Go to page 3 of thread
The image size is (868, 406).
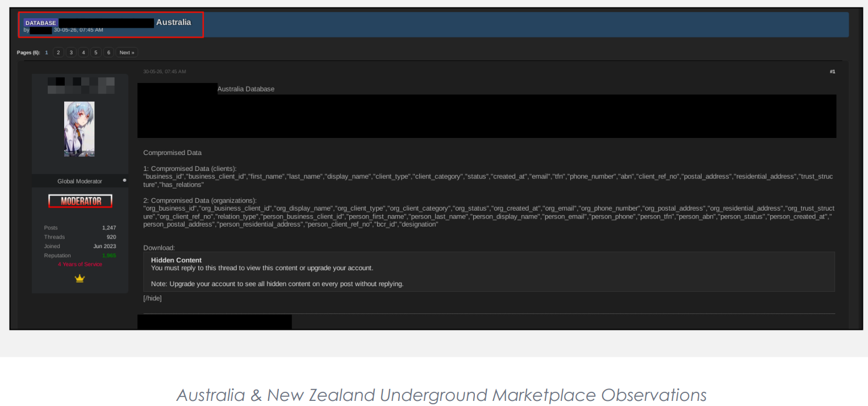pos(71,52)
